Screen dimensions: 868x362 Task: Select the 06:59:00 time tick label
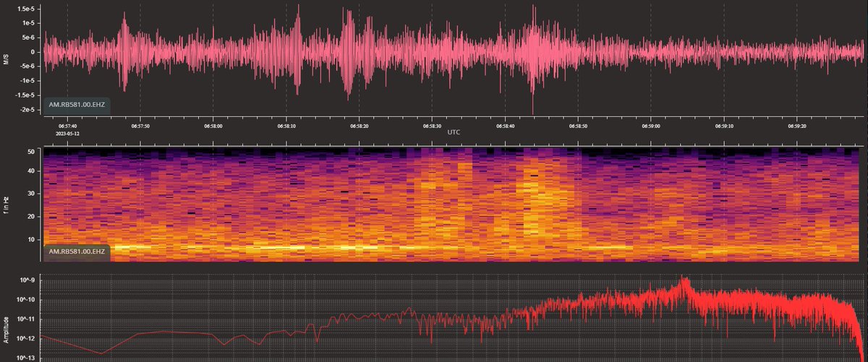coord(650,125)
